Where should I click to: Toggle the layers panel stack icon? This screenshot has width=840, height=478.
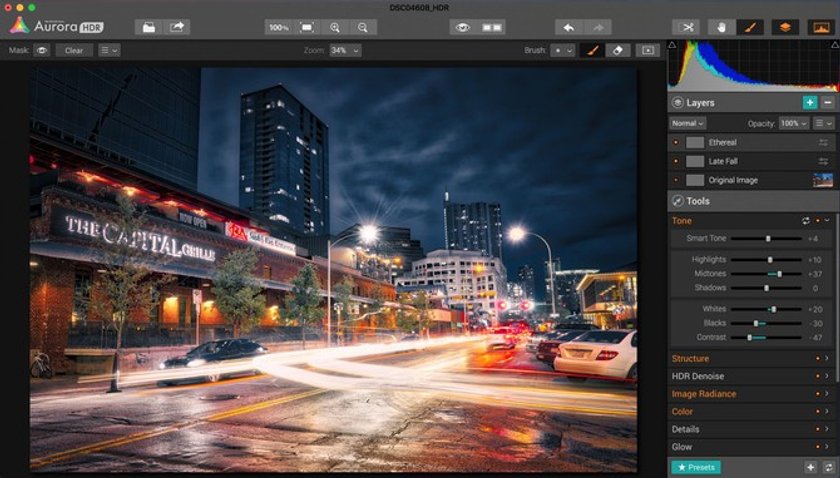pyautogui.click(x=785, y=27)
